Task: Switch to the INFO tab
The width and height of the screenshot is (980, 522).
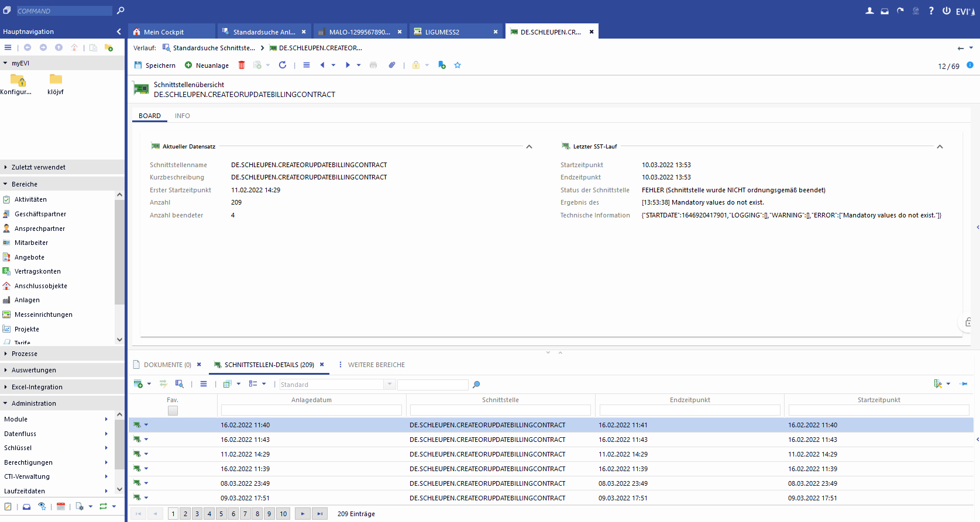Action: click(182, 116)
